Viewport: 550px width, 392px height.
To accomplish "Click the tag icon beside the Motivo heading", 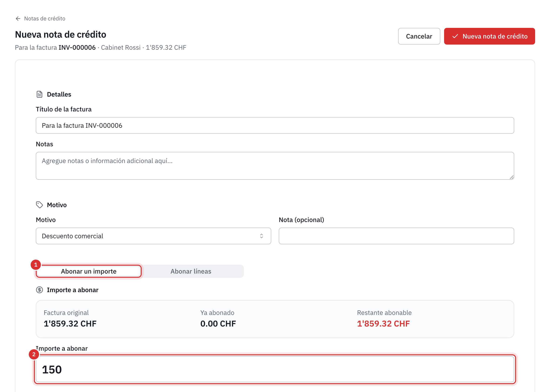I will point(39,205).
